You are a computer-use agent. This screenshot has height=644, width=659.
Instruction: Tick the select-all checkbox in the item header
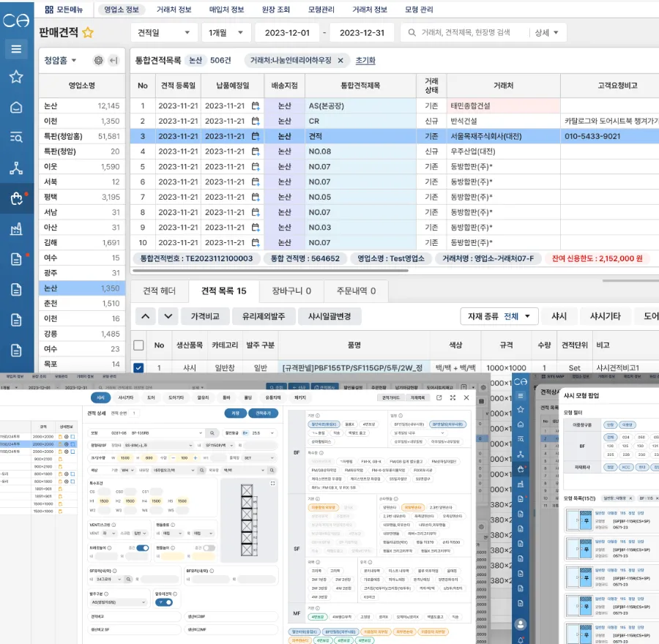coord(138,345)
